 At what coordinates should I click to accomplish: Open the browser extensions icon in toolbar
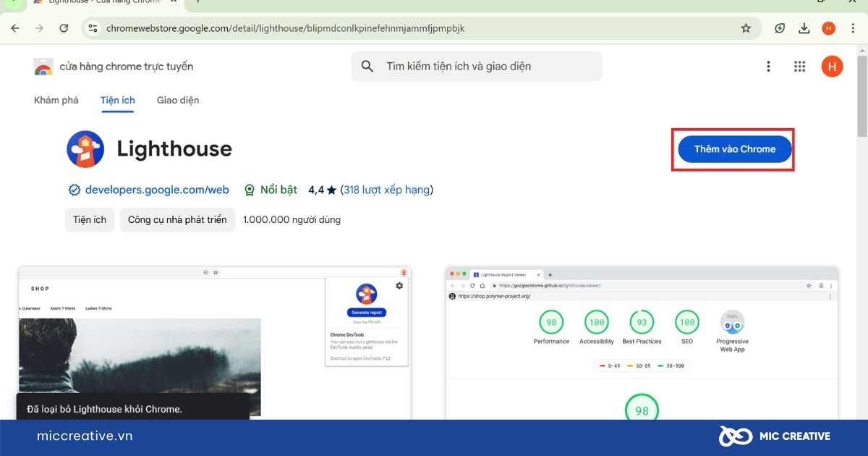780,28
